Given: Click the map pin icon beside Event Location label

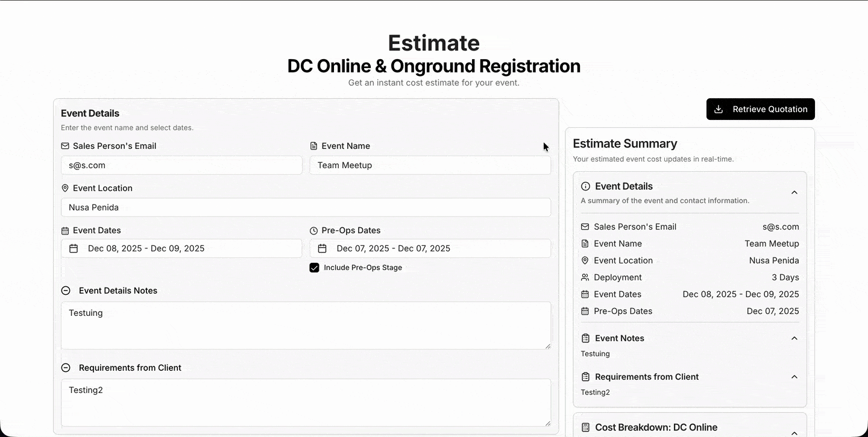Looking at the screenshot, I should click(x=65, y=188).
